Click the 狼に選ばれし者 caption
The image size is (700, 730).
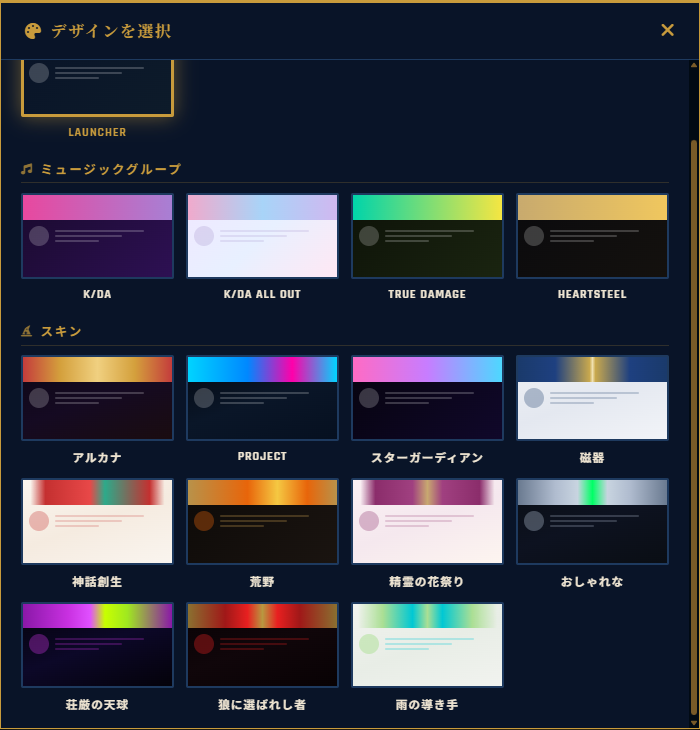click(262, 705)
